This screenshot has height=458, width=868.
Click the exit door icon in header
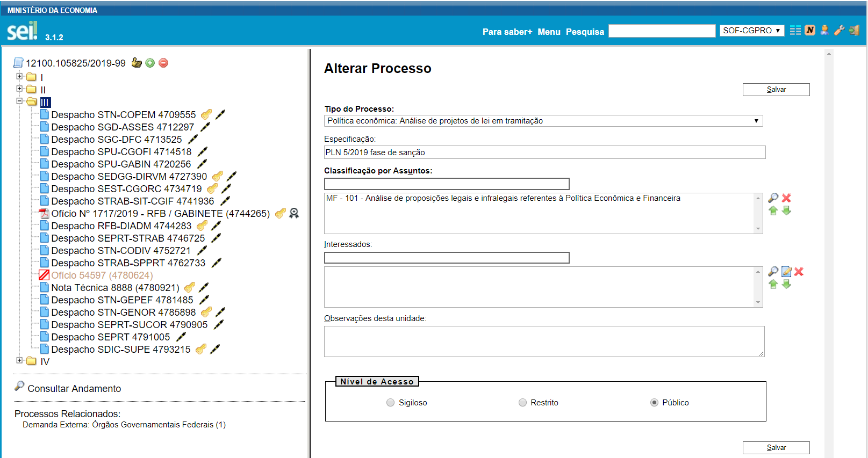pos(854,30)
